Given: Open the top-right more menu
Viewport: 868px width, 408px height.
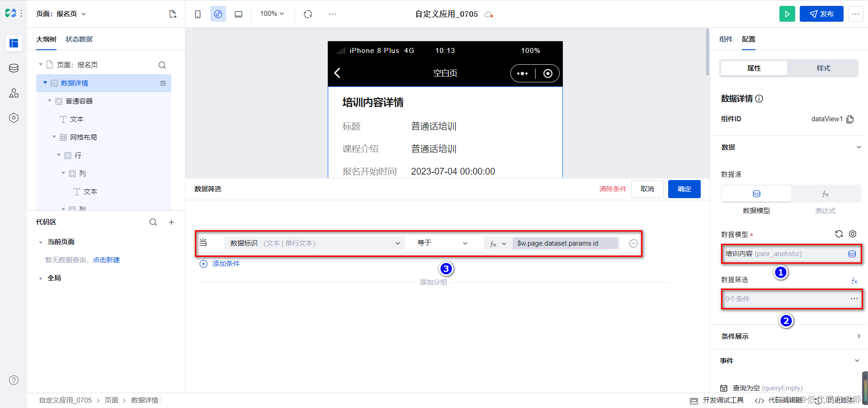Looking at the screenshot, I should pyautogui.click(x=856, y=14).
